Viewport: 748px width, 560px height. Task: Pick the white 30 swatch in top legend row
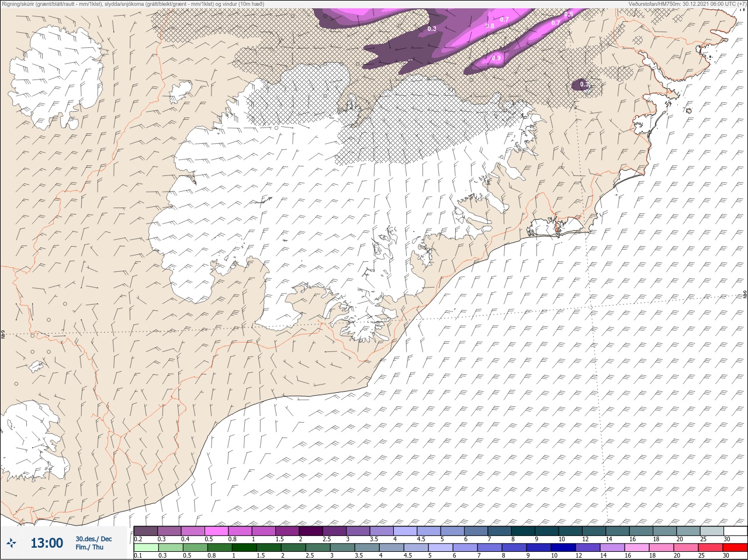735,531
